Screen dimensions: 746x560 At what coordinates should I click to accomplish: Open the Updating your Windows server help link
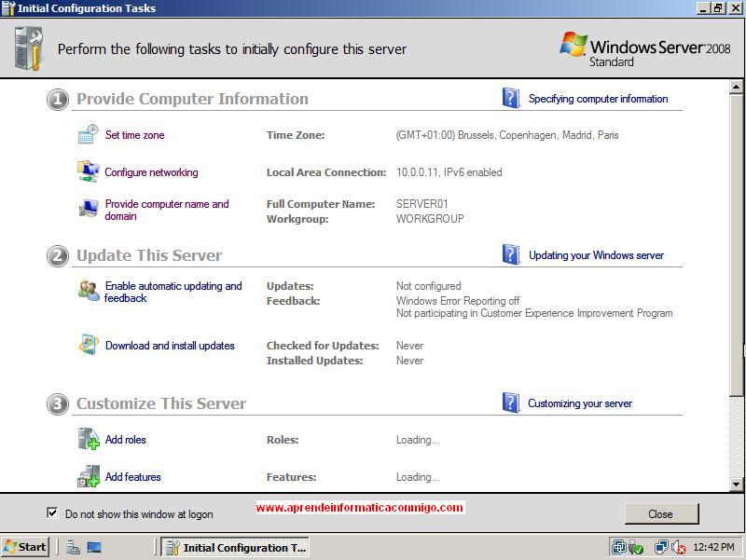(x=596, y=255)
